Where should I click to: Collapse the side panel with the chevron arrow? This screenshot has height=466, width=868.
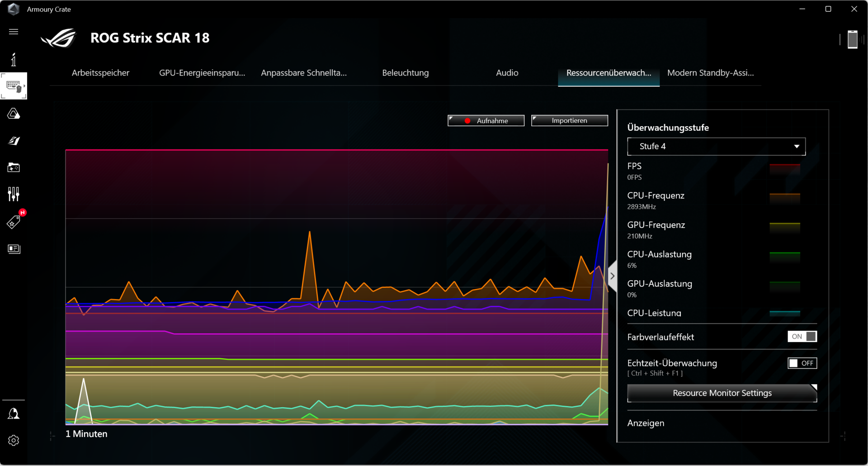612,276
